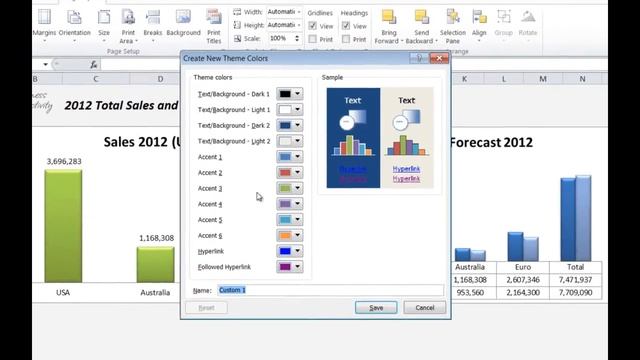Open the Margins menu in ribbon

44,25
